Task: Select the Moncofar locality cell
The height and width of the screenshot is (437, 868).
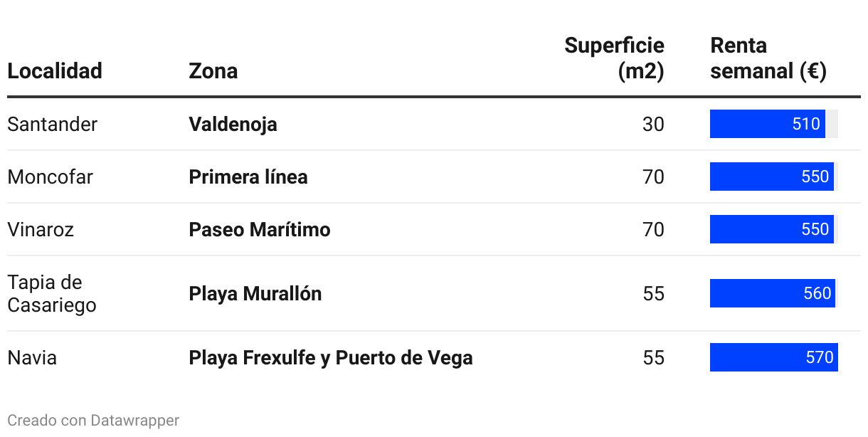Action: [51, 177]
